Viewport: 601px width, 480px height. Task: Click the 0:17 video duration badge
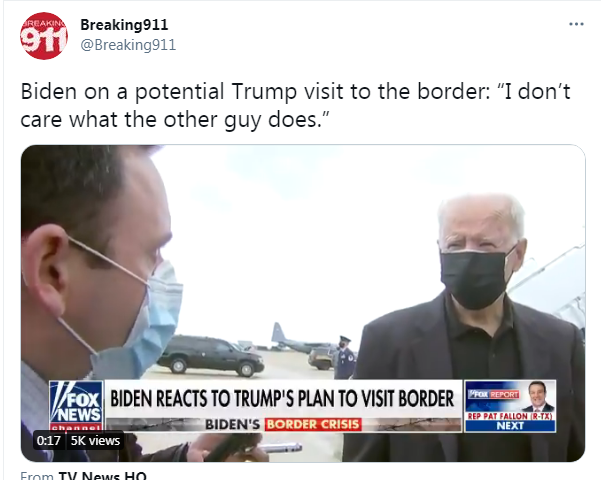click(x=49, y=441)
